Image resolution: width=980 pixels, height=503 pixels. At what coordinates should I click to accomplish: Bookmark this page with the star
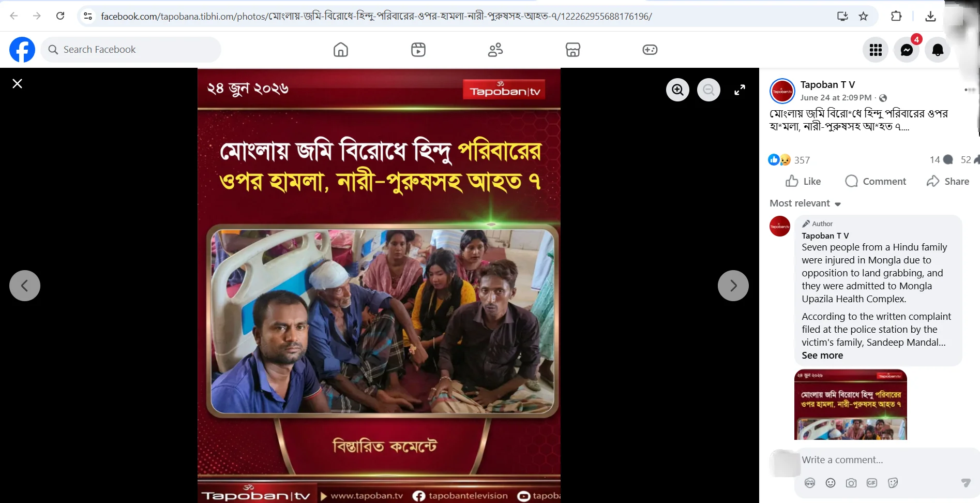[864, 16]
